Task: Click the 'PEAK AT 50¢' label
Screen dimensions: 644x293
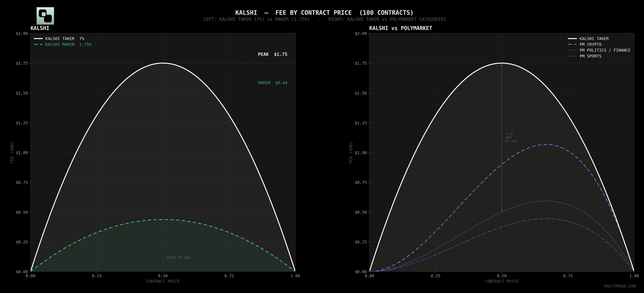Action: [179, 258]
